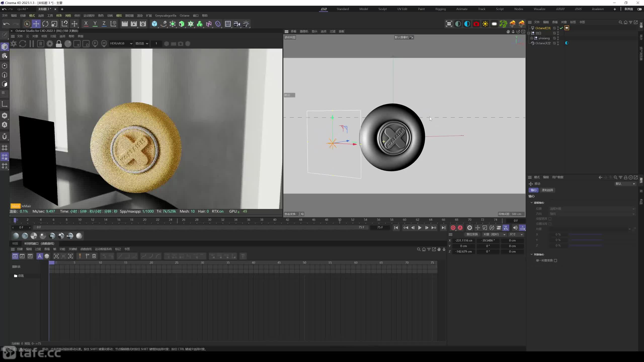Open the 对象 (相对) coordinate mode dropdown
This screenshot has height=362, width=644.
(x=494, y=234)
